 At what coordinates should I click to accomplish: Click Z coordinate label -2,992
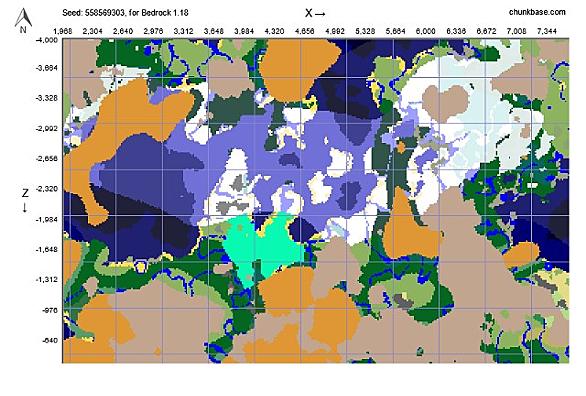[47, 129]
